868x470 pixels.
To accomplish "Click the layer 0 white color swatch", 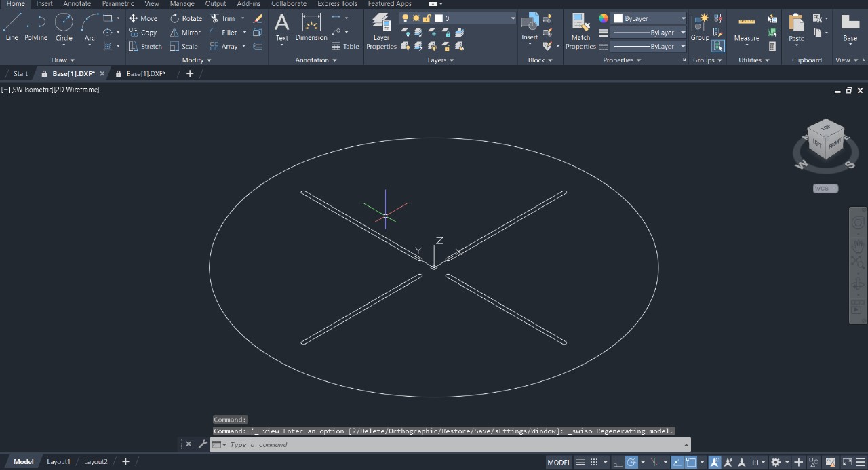I will pyautogui.click(x=439, y=18).
